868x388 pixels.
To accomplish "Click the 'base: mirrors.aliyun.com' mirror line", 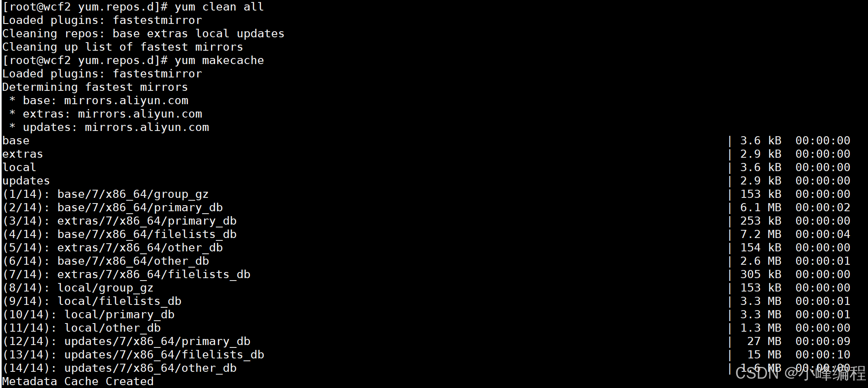I will coord(99,101).
